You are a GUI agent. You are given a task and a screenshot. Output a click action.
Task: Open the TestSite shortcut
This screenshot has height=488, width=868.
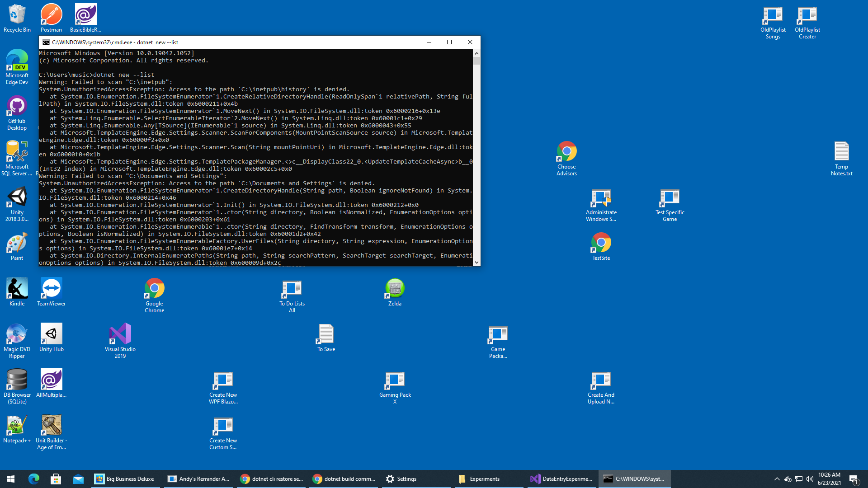coord(601,242)
